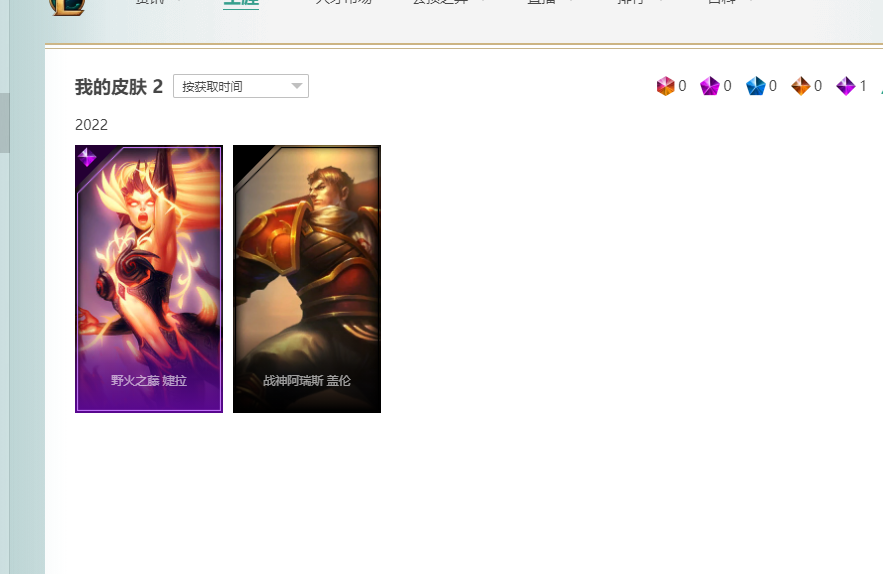Open the 按获取时间 sort dropdown

click(x=240, y=86)
